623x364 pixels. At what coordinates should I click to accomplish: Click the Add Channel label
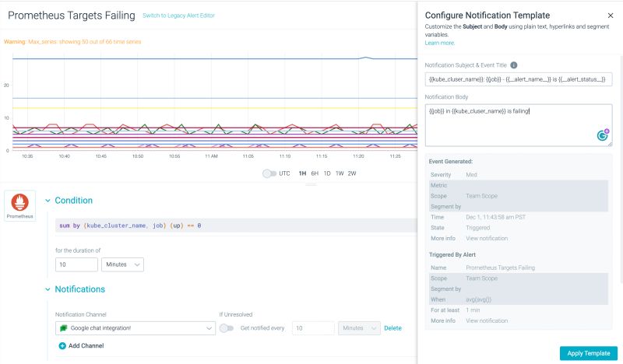pos(86,346)
